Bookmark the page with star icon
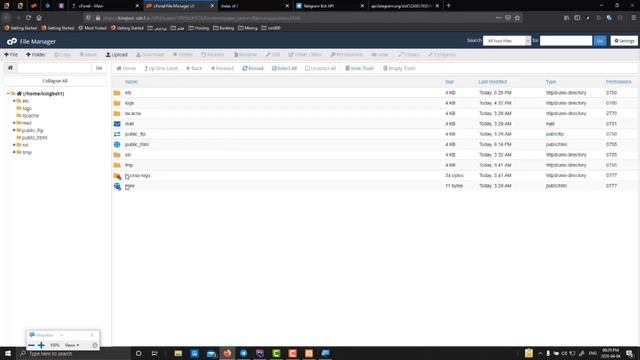 pyautogui.click(x=517, y=18)
